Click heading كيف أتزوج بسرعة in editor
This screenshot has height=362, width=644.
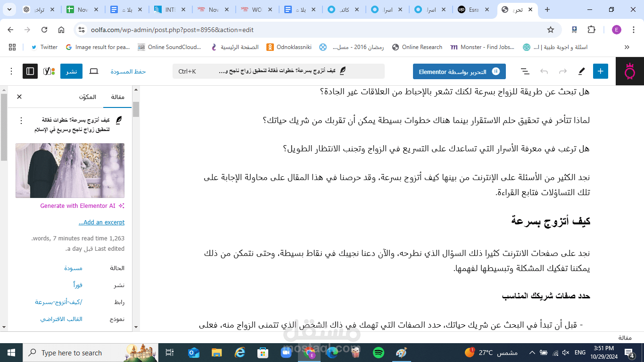[551, 221]
